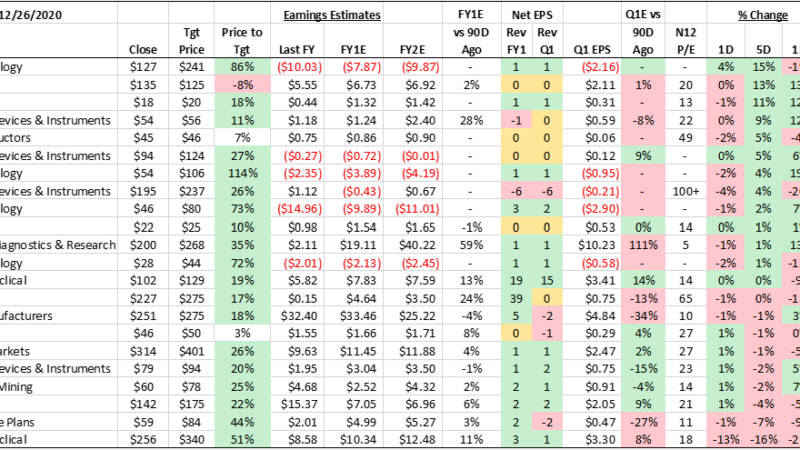Select the Close column header
Viewport: 800px width, 450px height.
[x=144, y=49]
